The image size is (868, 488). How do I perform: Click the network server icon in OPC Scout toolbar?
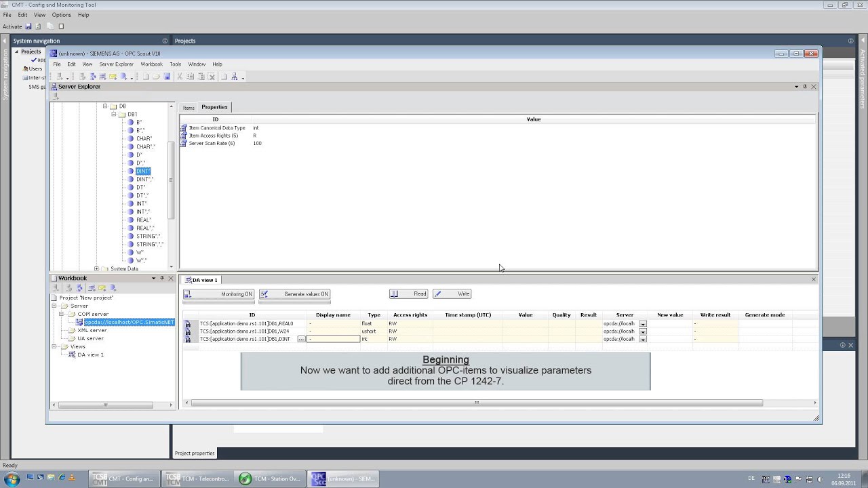click(235, 77)
